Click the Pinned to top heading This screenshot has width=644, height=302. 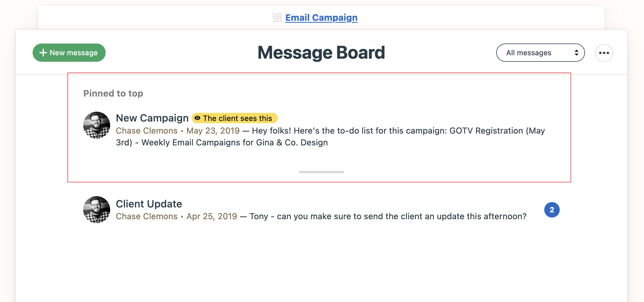[x=113, y=93]
